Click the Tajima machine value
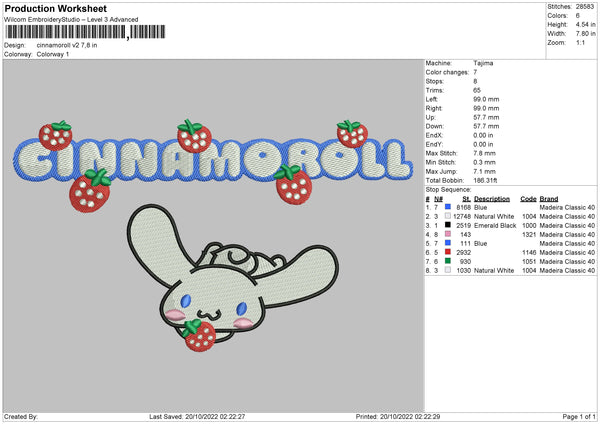Screen dimensions: 600x424 (483, 63)
